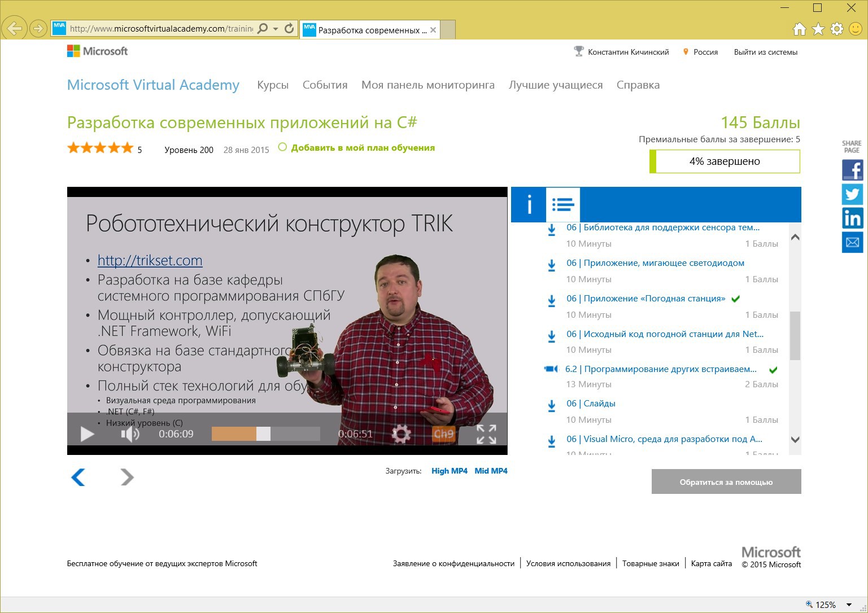The height and width of the screenshot is (613, 868).
Task: Close the Разработка современных tab
Action: click(x=433, y=30)
